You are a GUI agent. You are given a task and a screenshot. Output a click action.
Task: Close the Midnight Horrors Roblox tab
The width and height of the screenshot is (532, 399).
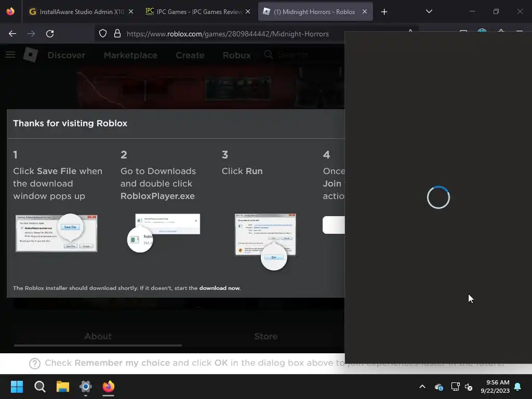(x=365, y=11)
